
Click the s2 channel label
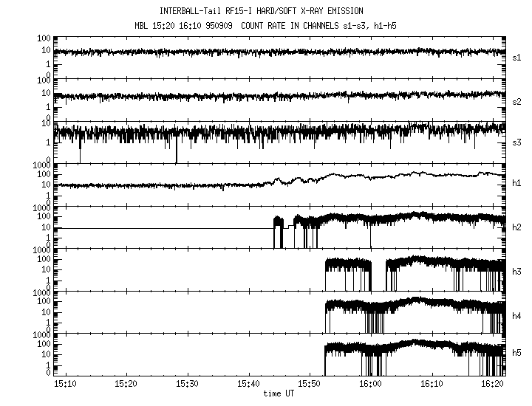(516, 101)
